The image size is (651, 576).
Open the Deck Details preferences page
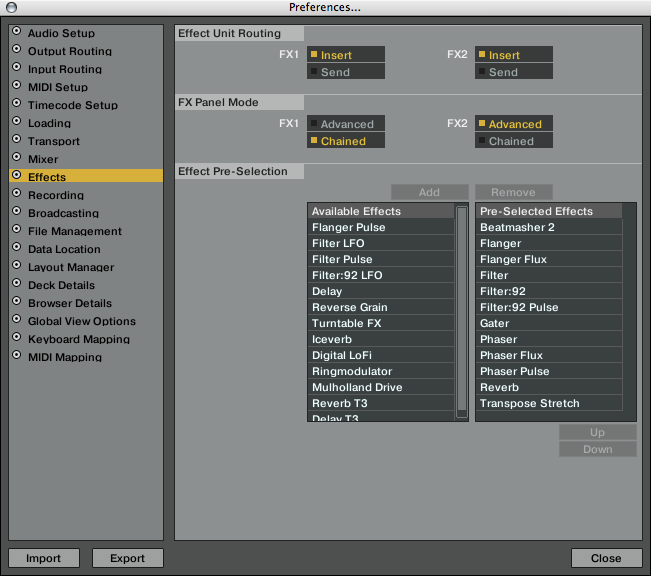(61, 285)
